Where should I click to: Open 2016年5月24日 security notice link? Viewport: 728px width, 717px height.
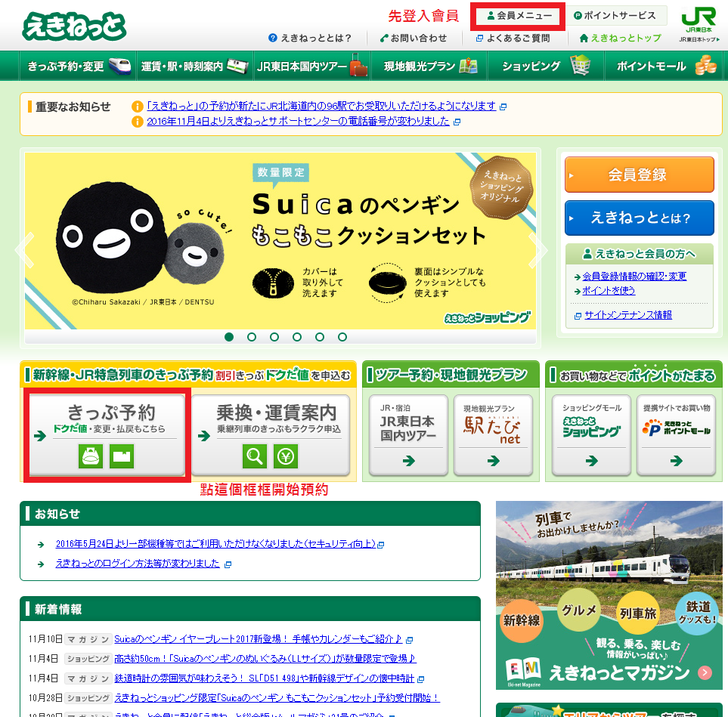216,544
